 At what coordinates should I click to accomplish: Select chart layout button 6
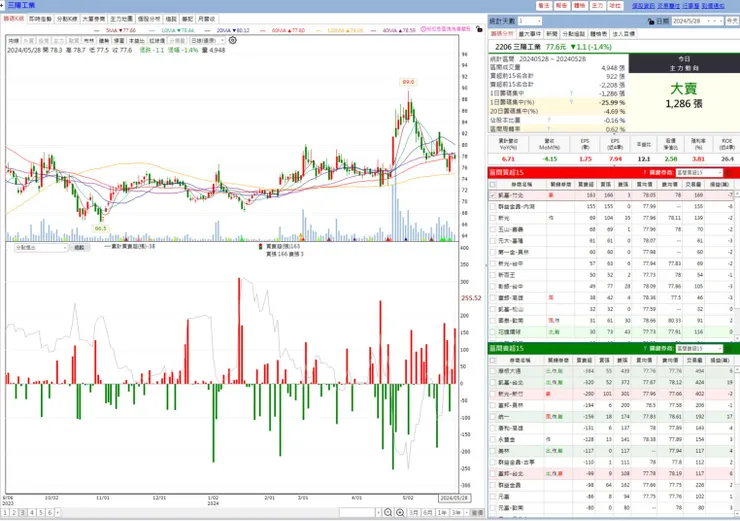[x=50, y=513]
